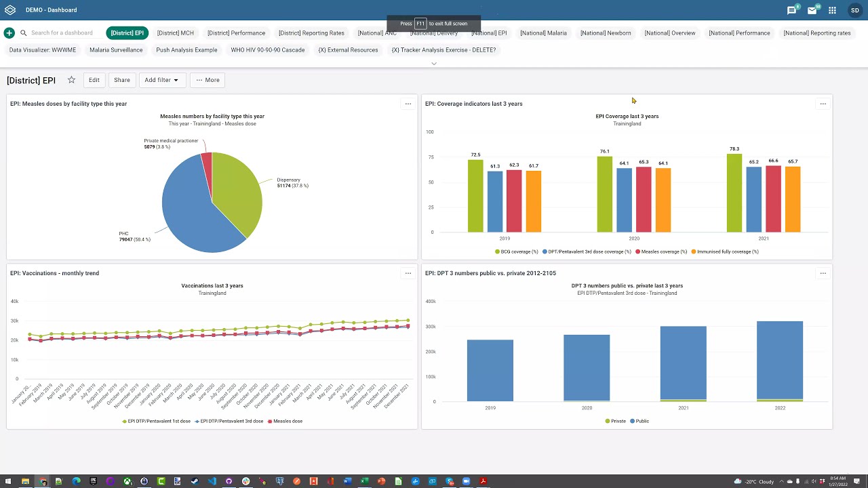
Task: Open the WHO HIV 90-90-90 Cascade dashboard
Action: [268, 49]
